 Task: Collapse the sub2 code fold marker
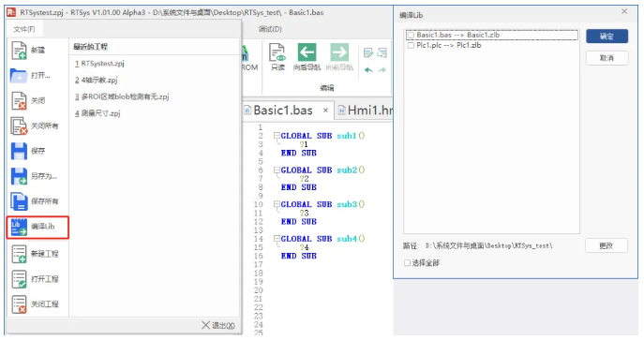(x=277, y=170)
